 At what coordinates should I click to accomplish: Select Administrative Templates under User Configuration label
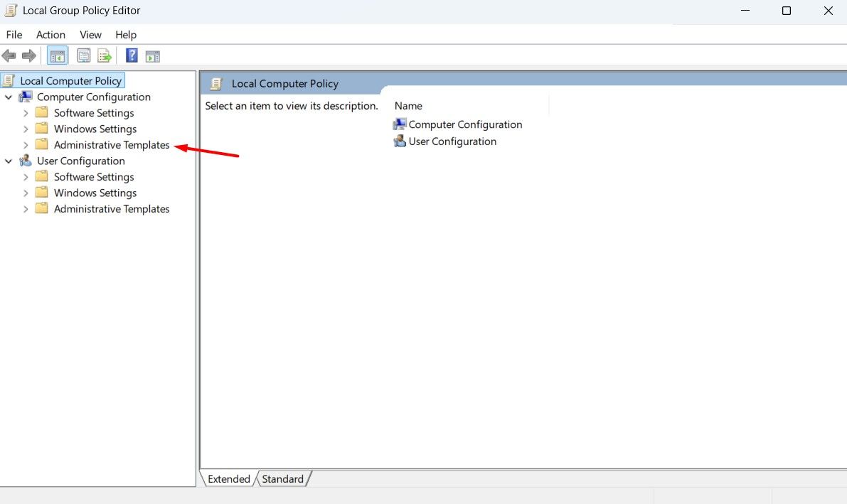click(x=112, y=209)
